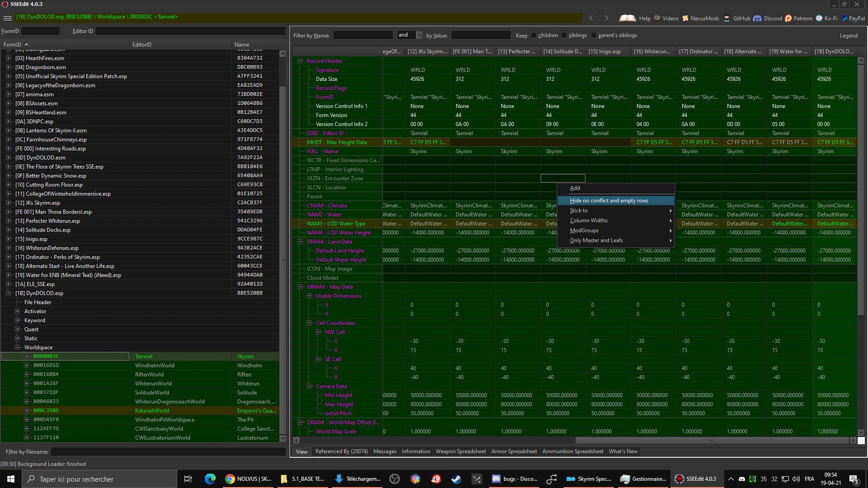This screenshot has width=868, height=488.
Task: Switch to the Messages tab
Action: [x=385, y=451]
